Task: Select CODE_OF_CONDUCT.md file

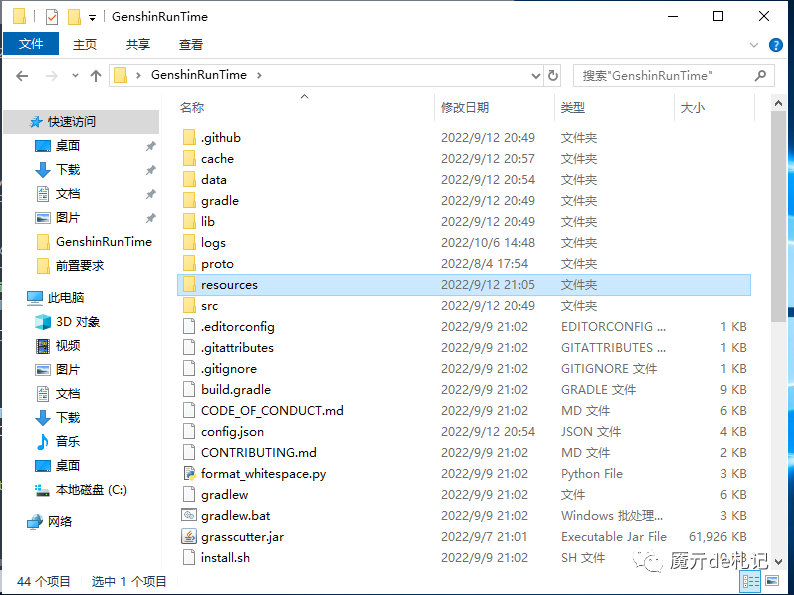Action: [x=272, y=411]
